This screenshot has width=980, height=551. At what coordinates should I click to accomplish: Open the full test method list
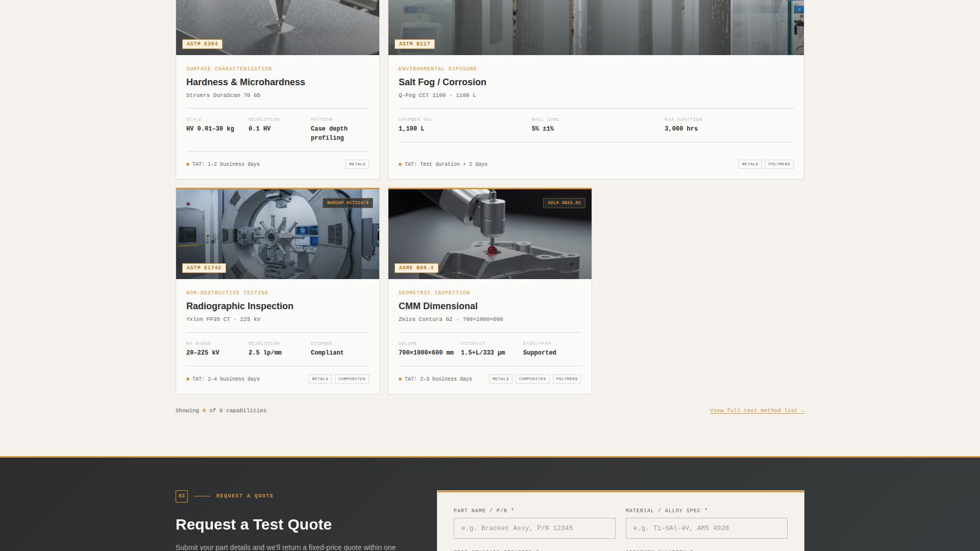[x=756, y=410]
